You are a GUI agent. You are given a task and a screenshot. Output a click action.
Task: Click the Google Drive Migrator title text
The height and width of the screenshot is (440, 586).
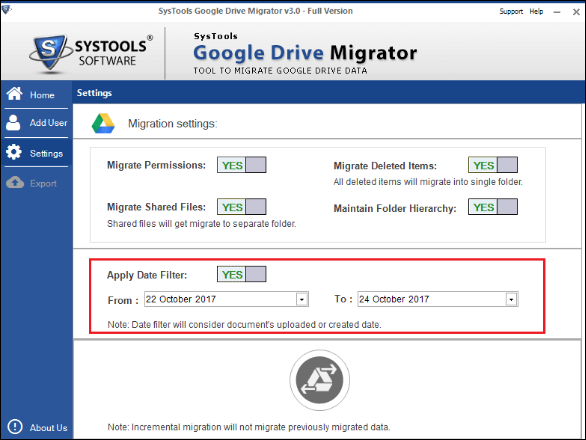coord(305,53)
